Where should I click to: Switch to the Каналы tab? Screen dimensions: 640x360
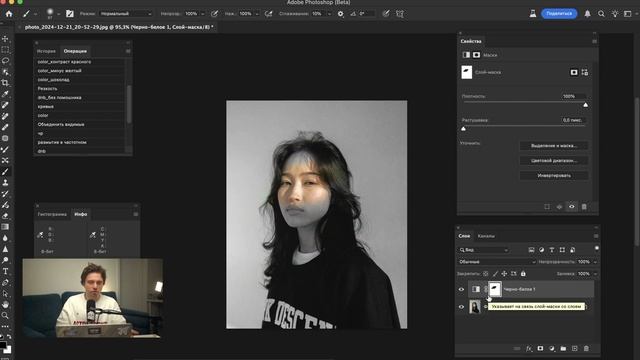pyautogui.click(x=486, y=236)
